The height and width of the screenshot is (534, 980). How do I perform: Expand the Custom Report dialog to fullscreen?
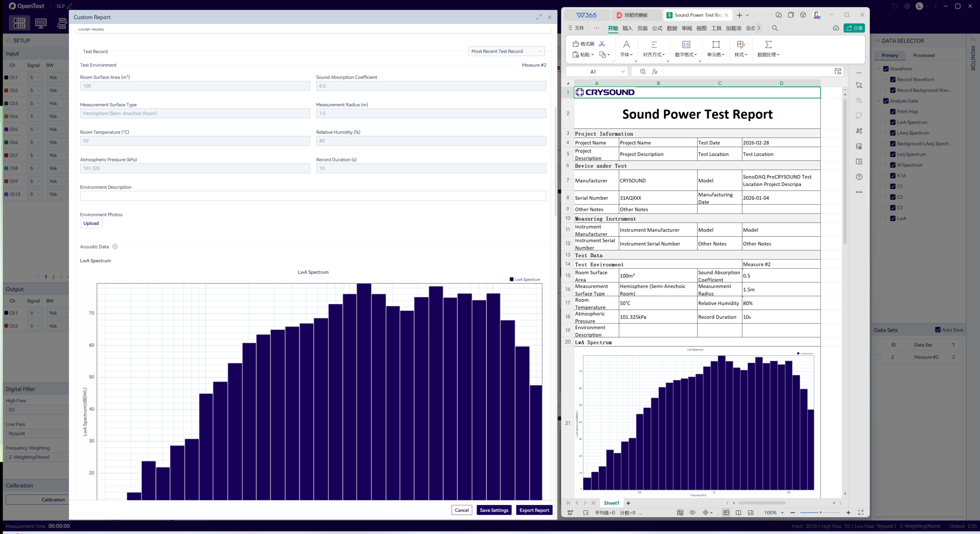(539, 17)
